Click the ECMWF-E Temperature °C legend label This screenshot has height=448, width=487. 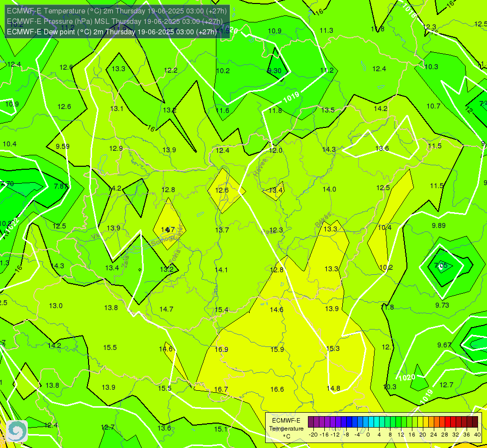pos(286,428)
